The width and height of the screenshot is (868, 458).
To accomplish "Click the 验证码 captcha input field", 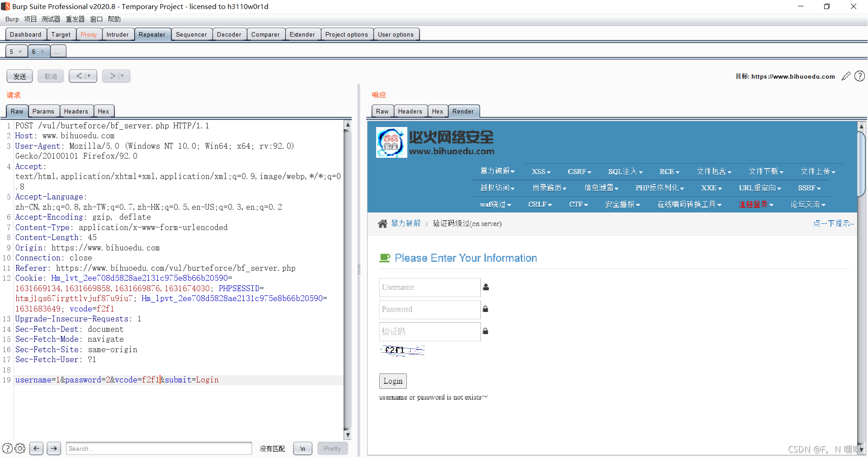I will pyautogui.click(x=429, y=331).
